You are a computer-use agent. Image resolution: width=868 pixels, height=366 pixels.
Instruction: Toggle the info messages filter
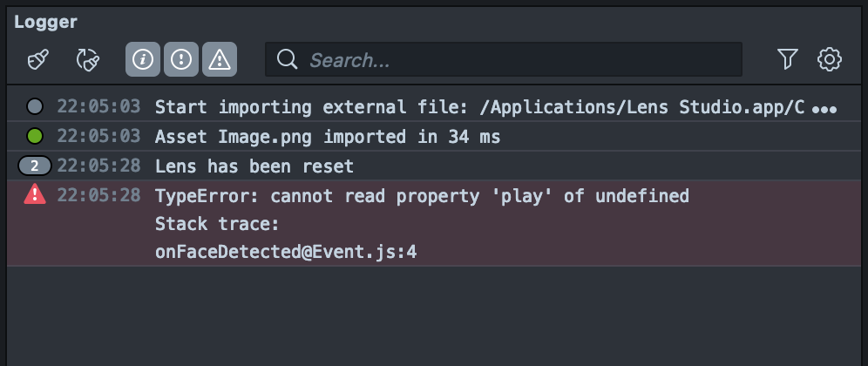coord(143,59)
